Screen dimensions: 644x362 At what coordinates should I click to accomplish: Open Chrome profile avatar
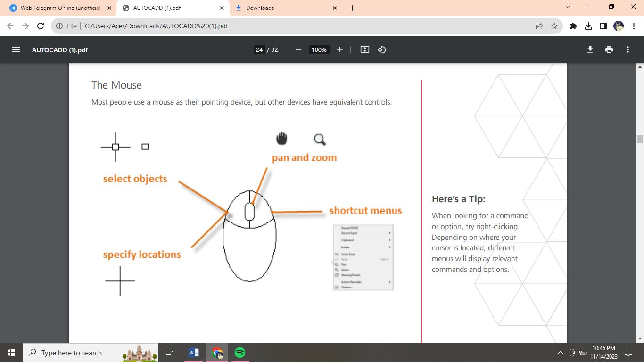tap(619, 26)
